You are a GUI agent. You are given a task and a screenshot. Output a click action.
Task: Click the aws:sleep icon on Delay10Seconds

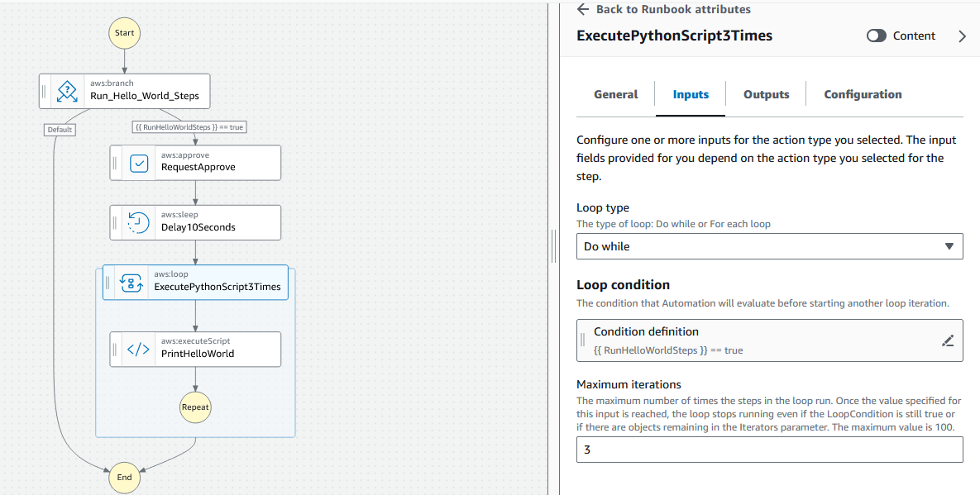click(x=138, y=222)
